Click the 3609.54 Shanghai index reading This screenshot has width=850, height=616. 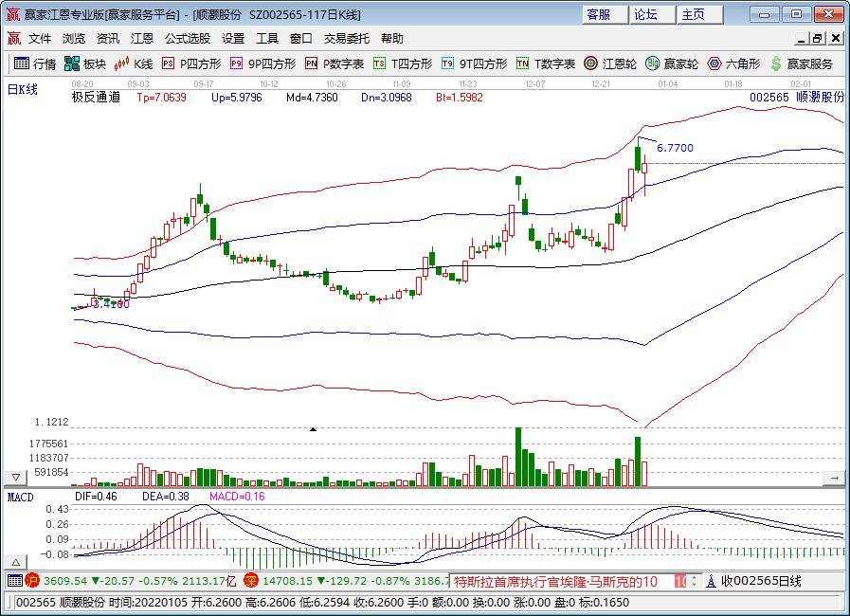pos(65,581)
